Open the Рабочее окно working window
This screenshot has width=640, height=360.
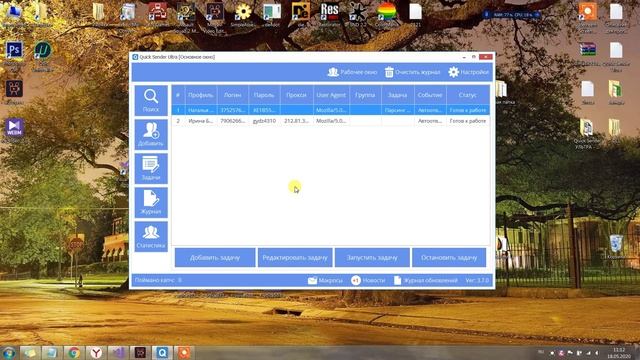point(352,72)
